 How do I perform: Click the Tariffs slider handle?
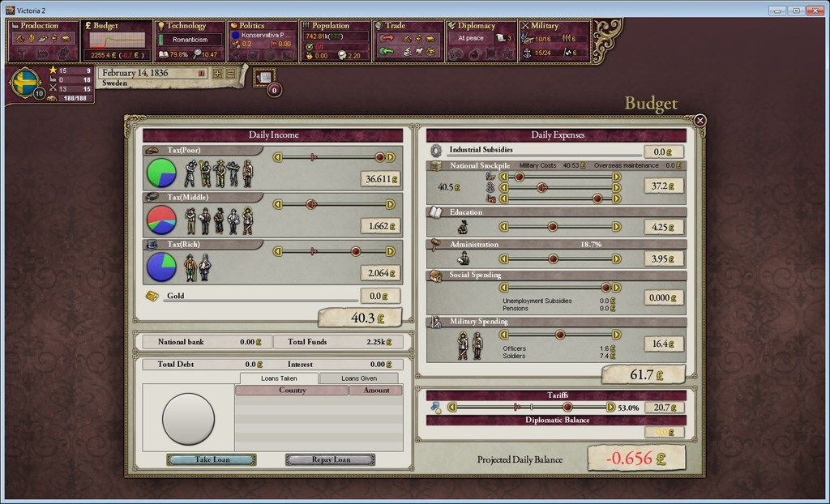point(567,407)
